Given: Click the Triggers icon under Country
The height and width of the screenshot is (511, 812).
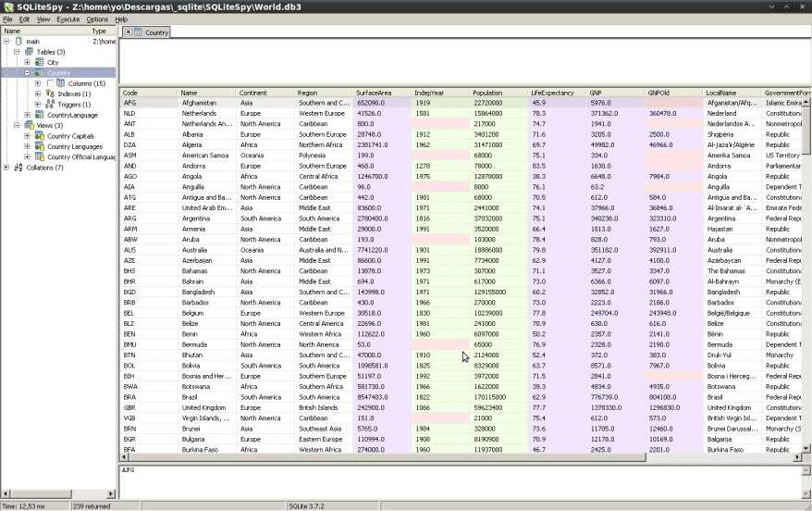Looking at the screenshot, I should pos(50,104).
